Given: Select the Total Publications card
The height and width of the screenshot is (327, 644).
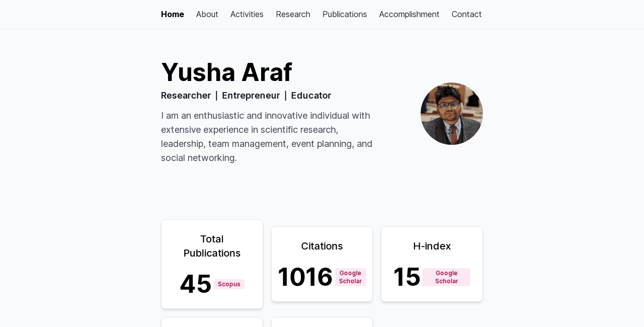Looking at the screenshot, I should click(212, 264).
